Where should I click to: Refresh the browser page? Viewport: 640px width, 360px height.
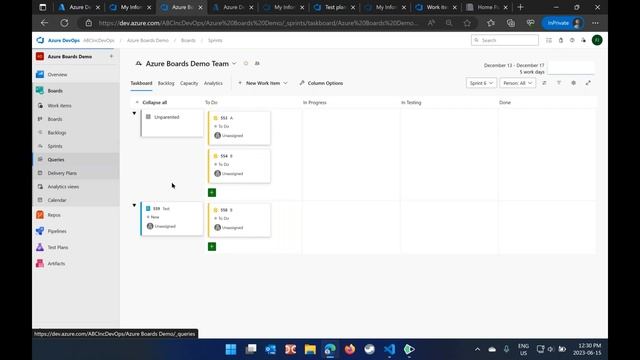64,23
